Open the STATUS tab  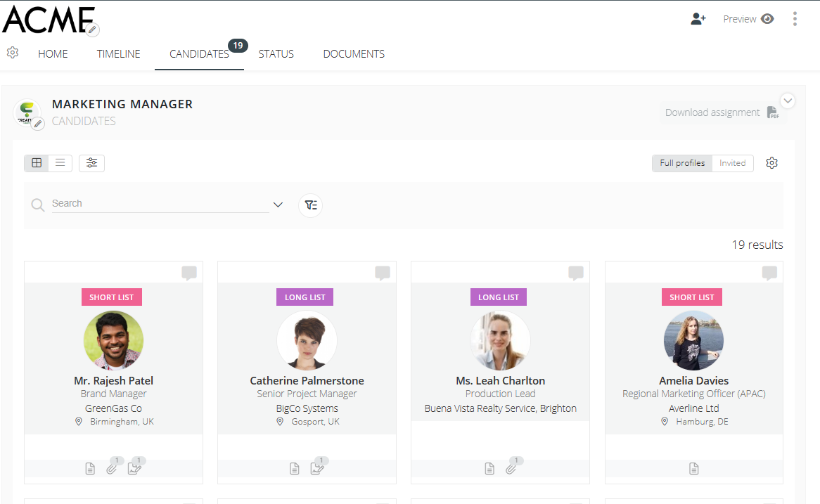click(276, 54)
